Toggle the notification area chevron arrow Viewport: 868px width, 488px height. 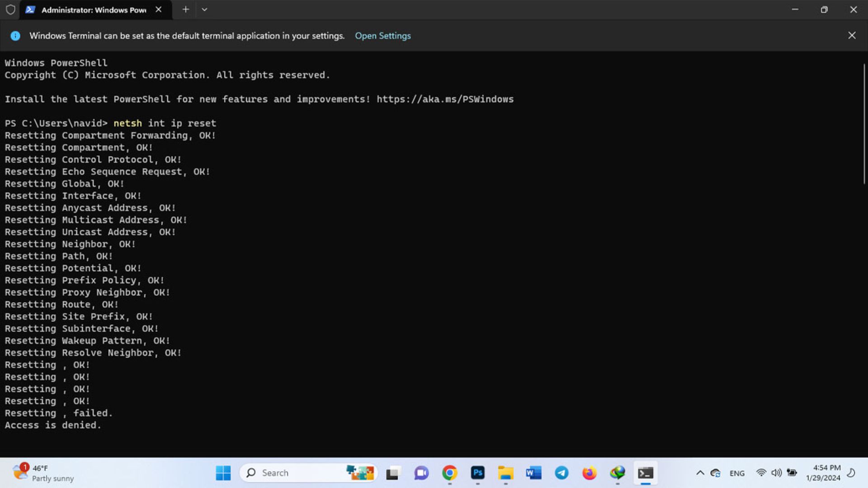pyautogui.click(x=700, y=473)
